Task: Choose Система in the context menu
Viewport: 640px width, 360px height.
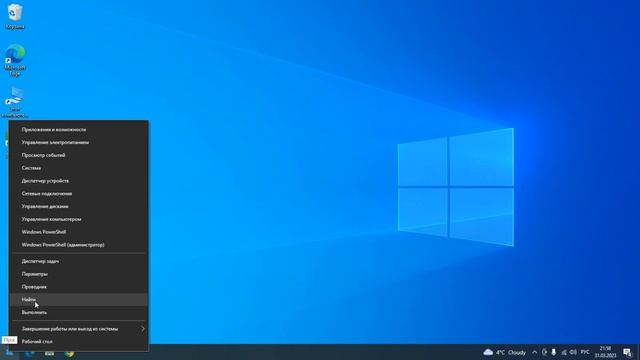Action: click(78, 168)
